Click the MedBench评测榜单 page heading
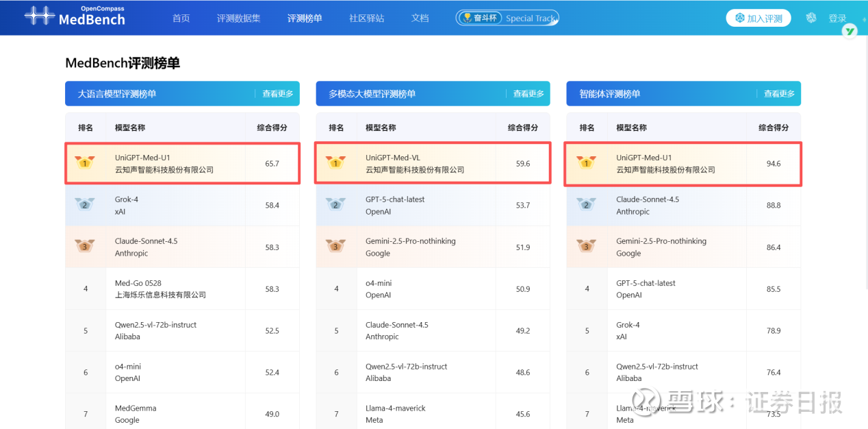 [x=123, y=63]
